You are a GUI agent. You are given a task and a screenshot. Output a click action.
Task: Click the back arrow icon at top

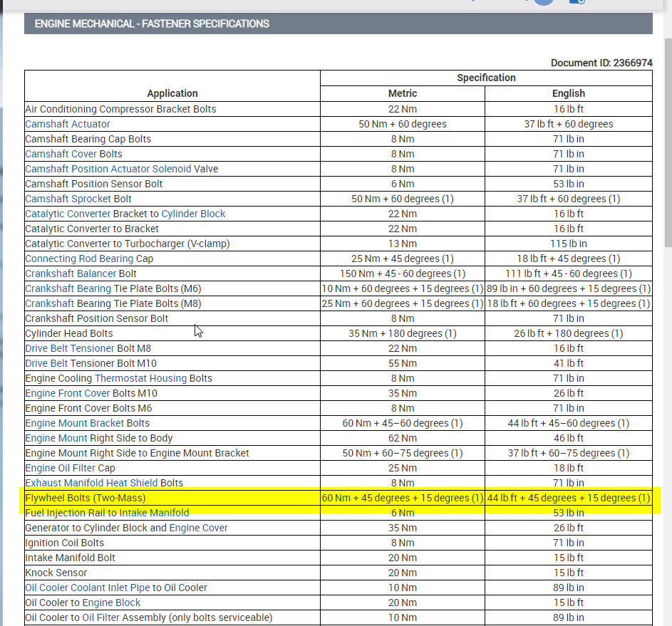471,2
